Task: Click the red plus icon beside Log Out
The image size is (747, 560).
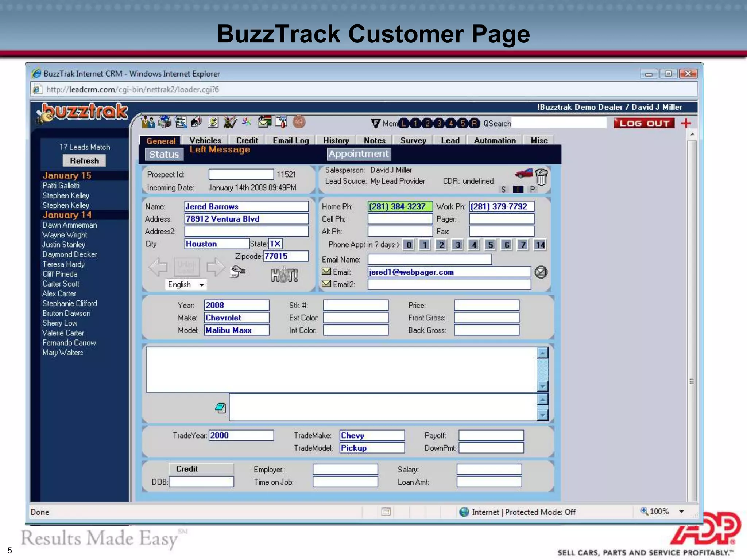Action: point(686,123)
